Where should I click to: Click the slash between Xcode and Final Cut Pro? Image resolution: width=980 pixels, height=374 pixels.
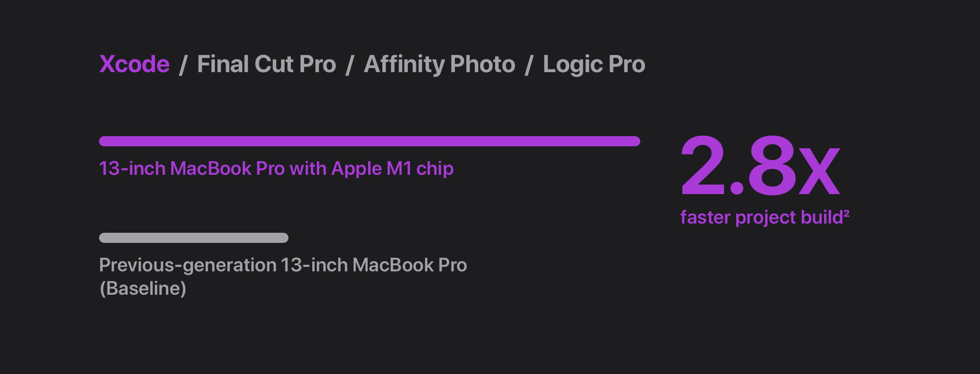183,66
